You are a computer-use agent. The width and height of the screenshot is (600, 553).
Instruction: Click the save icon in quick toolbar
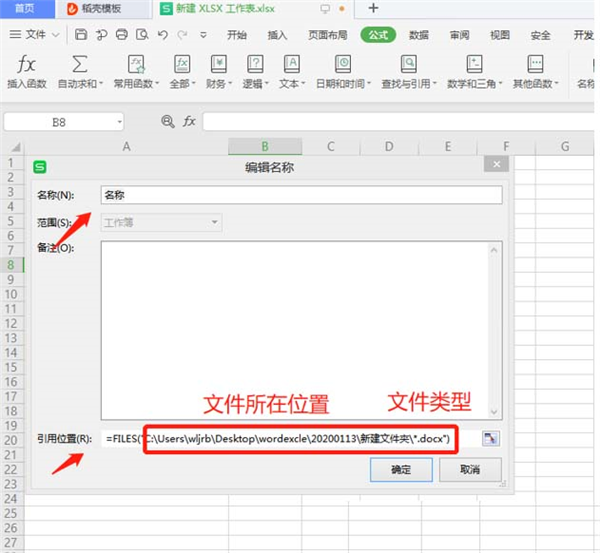tap(81, 34)
